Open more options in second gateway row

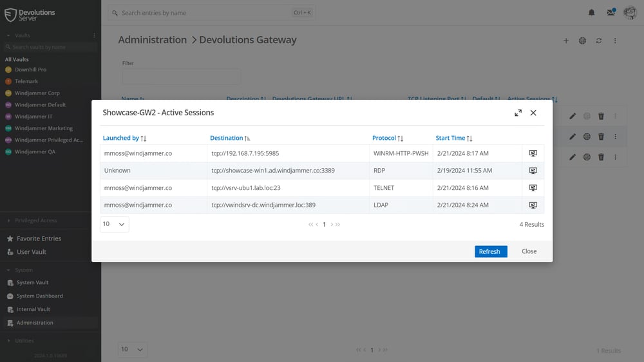click(x=615, y=137)
